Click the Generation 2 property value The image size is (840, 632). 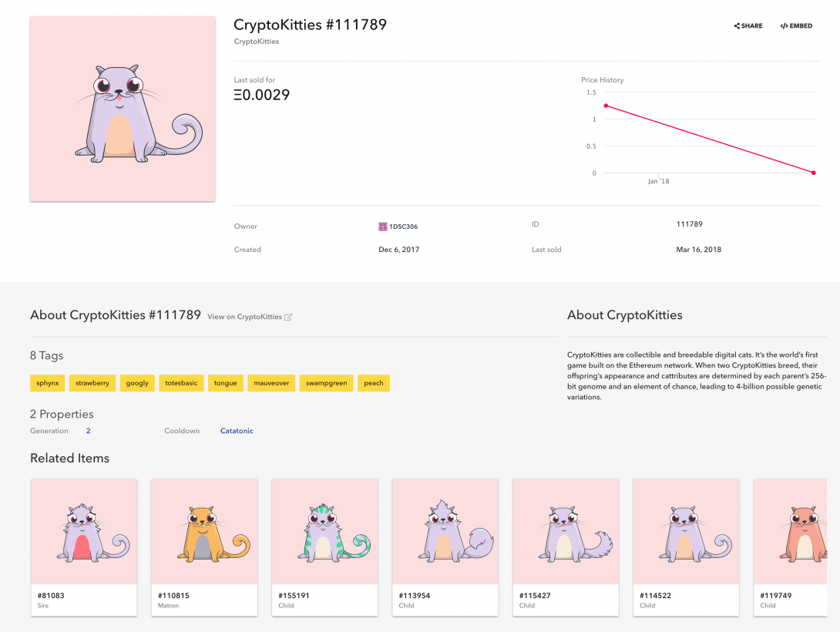coord(89,431)
